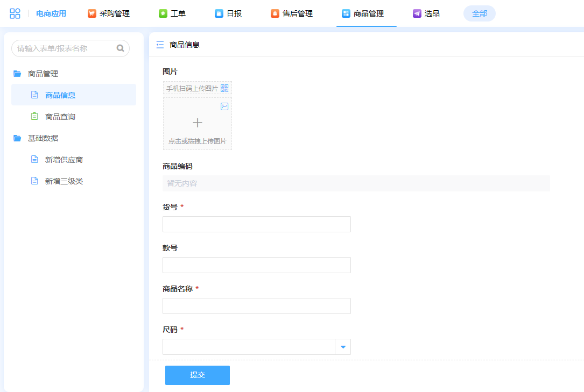
Task: Click the 货号 input field
Action: pyautogui.click(x=257, y=224)
